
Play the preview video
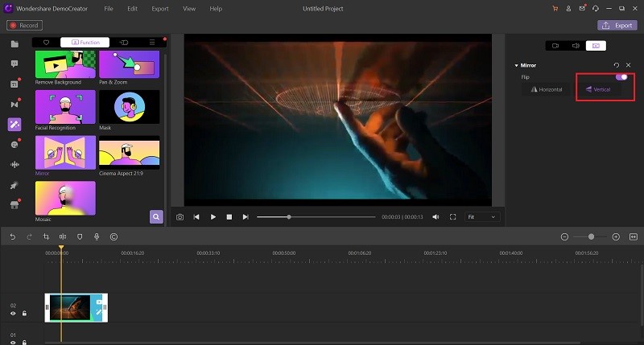(x=213, y=217)
